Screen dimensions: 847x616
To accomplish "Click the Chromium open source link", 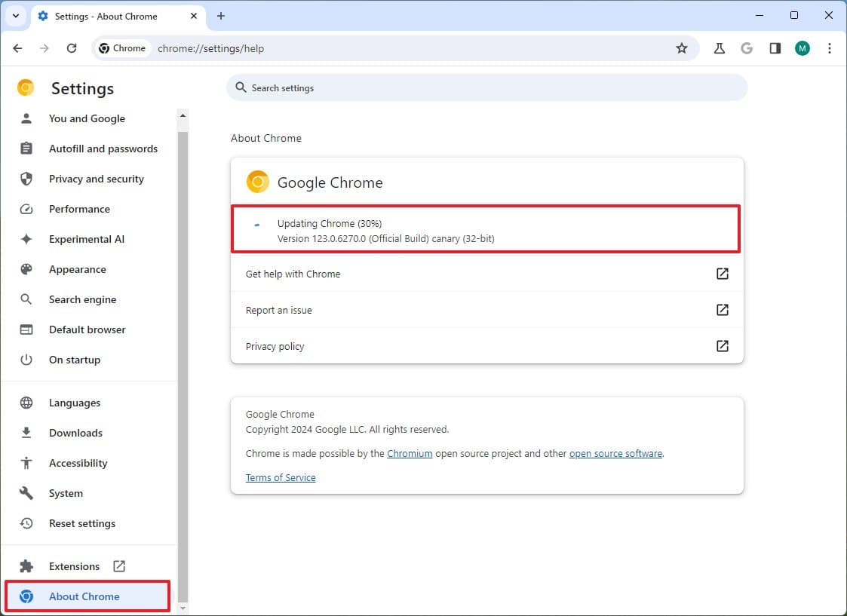I will (410, 453).
